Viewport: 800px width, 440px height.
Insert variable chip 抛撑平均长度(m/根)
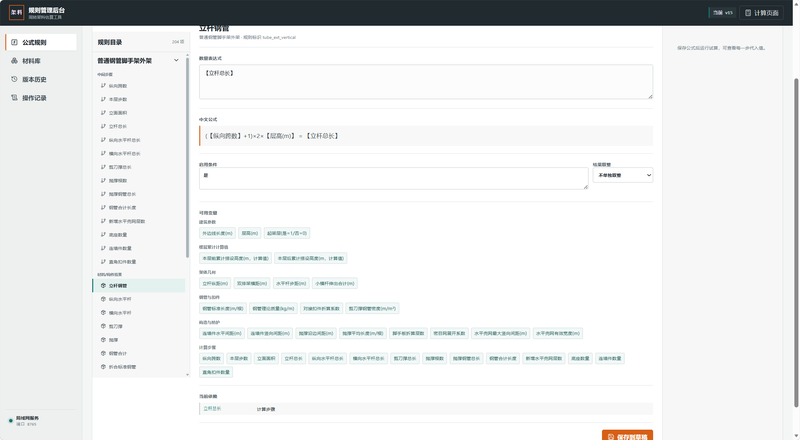click(363, 333)
